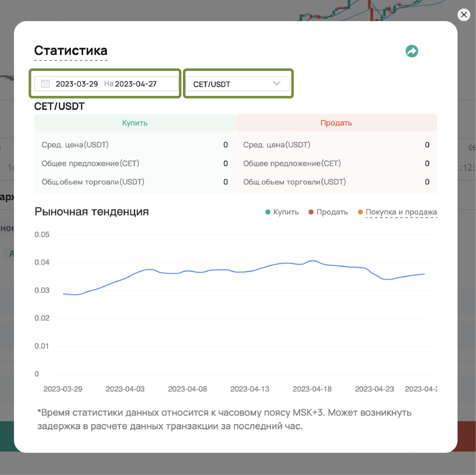The width and height of the screenshot is (476, 475).
Task: Open the CET/USDT pair dropdown
Action: [237, 84]
